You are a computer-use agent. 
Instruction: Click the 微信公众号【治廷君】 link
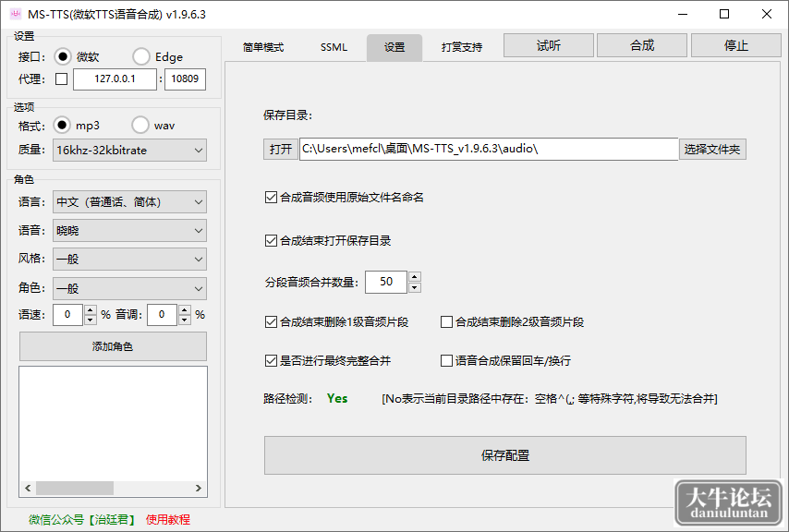click(x=83, y=519)
